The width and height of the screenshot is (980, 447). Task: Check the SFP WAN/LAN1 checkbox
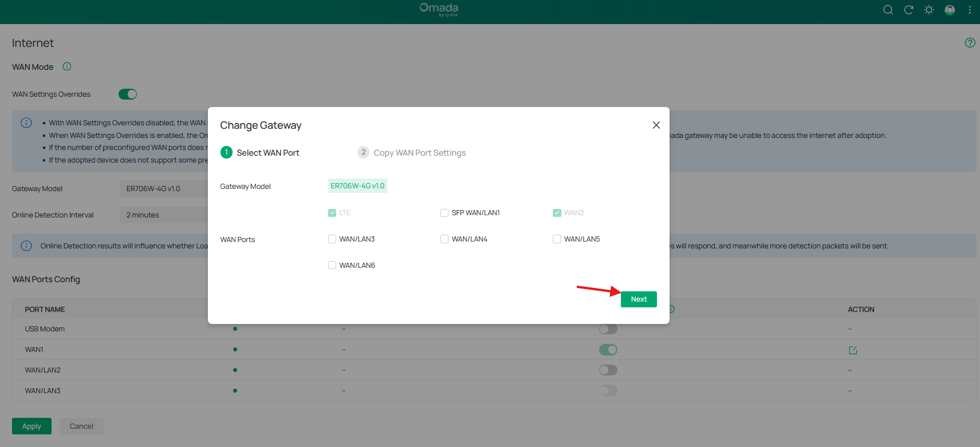(x=444, y=213)
